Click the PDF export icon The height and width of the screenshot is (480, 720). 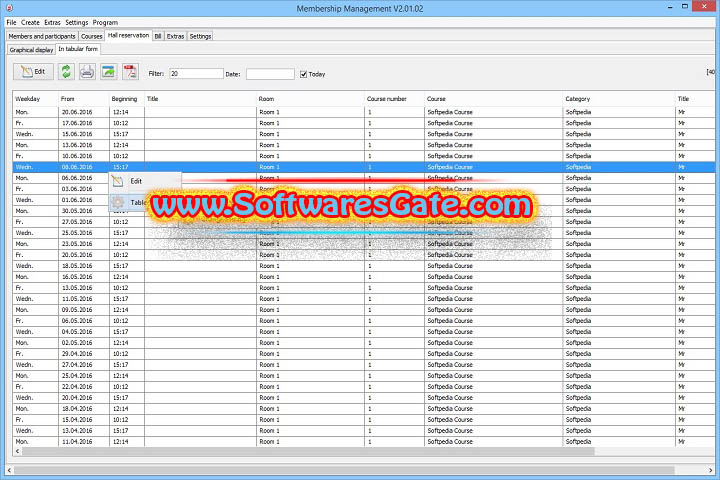(x=130, y=72)
